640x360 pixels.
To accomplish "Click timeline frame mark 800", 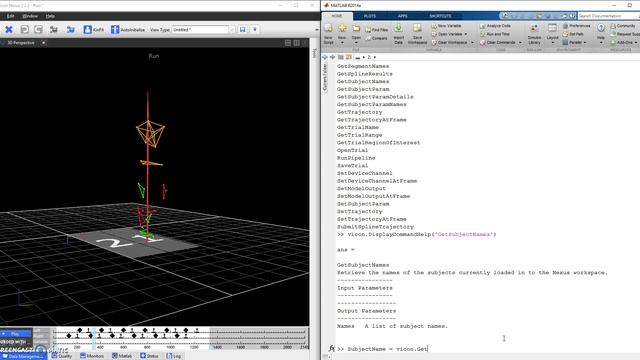I will [147, 347].
